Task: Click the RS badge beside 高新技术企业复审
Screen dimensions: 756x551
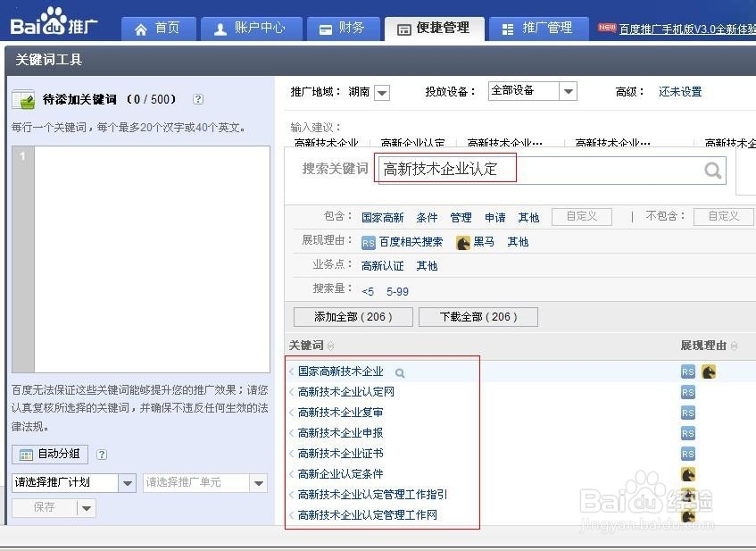Action: (688, 413)
